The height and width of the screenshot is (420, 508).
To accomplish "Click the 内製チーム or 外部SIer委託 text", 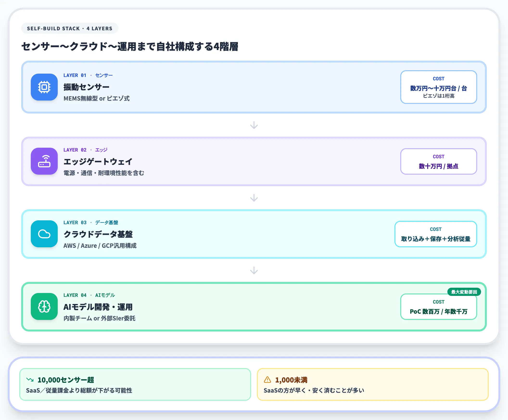I will 99,318.
